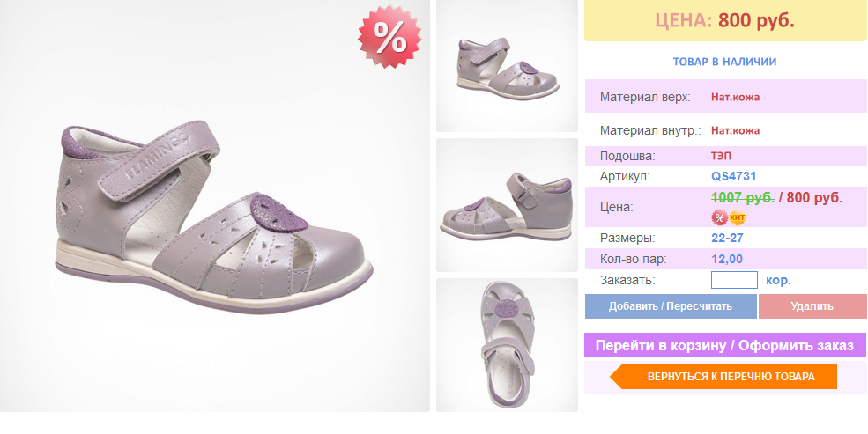This screenshot has height=434, width=868.
Task: Click the ТЭП sole material value
Action: (721, 156)
